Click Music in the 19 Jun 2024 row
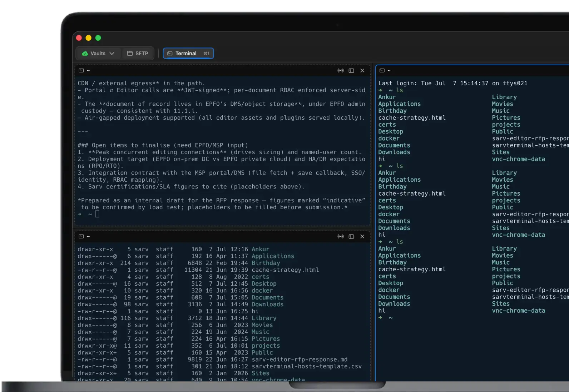The image size is (569, 392). [x=260, y=332]
